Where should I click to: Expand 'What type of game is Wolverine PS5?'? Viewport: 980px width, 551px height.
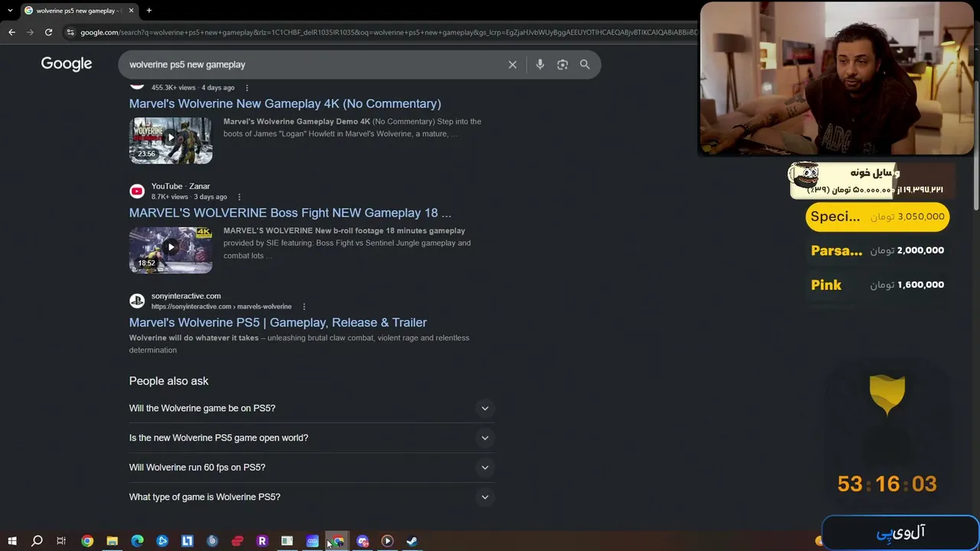[x=312, y=497]
